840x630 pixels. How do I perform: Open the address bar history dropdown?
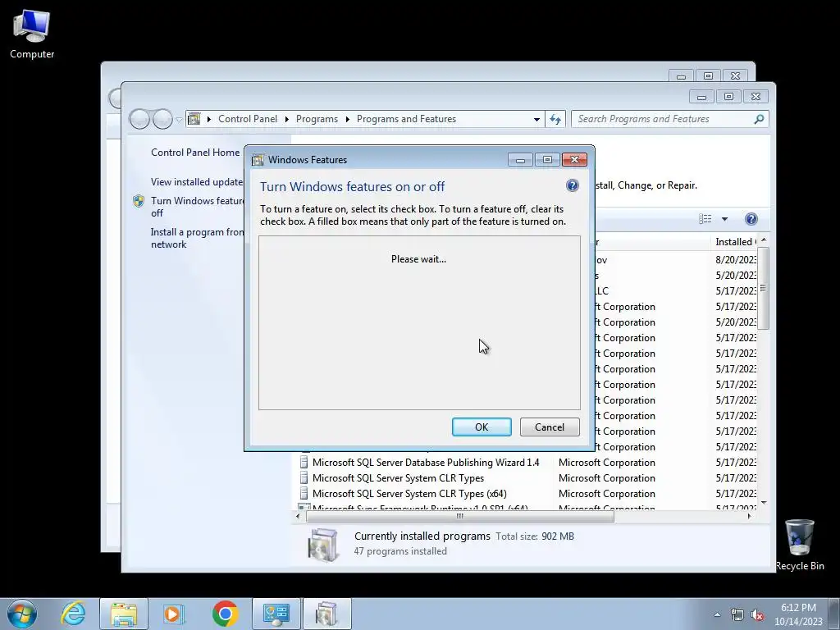coord(536,120)
